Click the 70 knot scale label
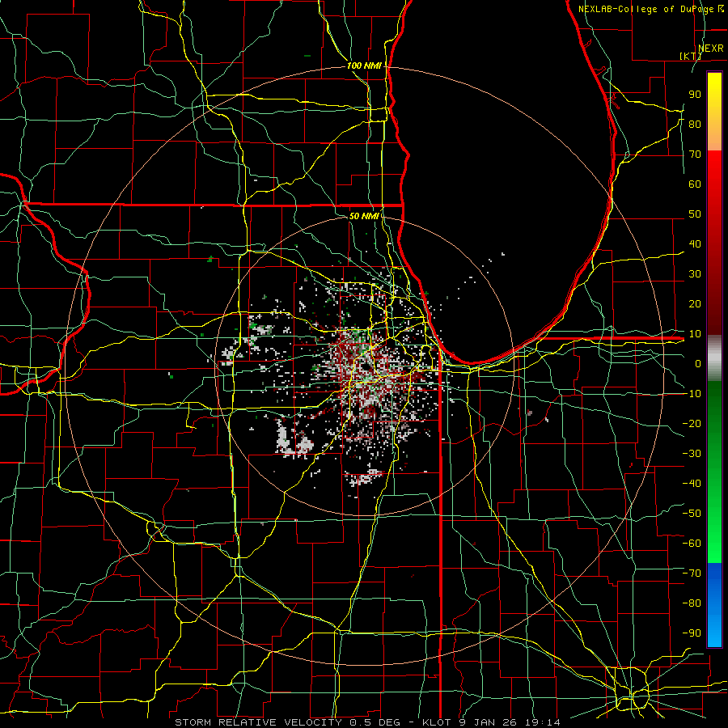The width and height of the screenshot is (728, 728). click(x=695, y=154)
